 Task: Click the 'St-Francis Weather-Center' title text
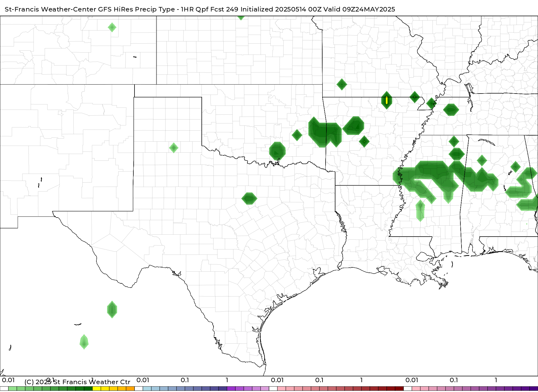(x=50, y=9)
